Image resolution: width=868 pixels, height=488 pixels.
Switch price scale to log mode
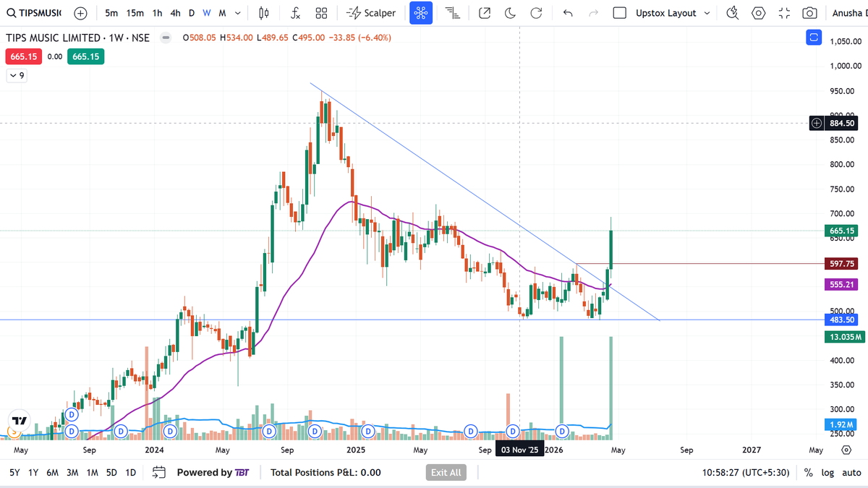pos(827,472)
